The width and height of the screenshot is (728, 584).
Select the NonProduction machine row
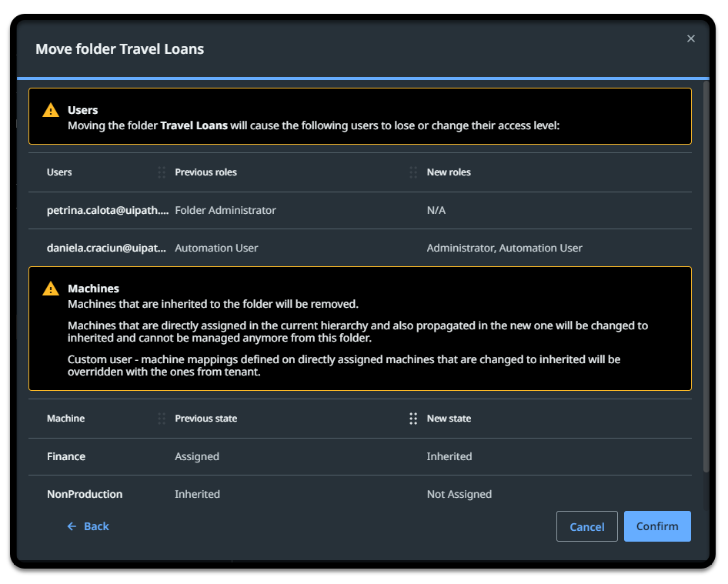pyautogui.click(x=85, y=494)
